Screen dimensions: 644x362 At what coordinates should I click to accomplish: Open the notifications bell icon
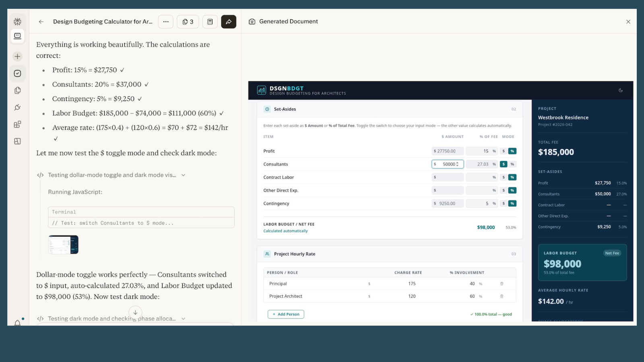[x=17, y=323]
